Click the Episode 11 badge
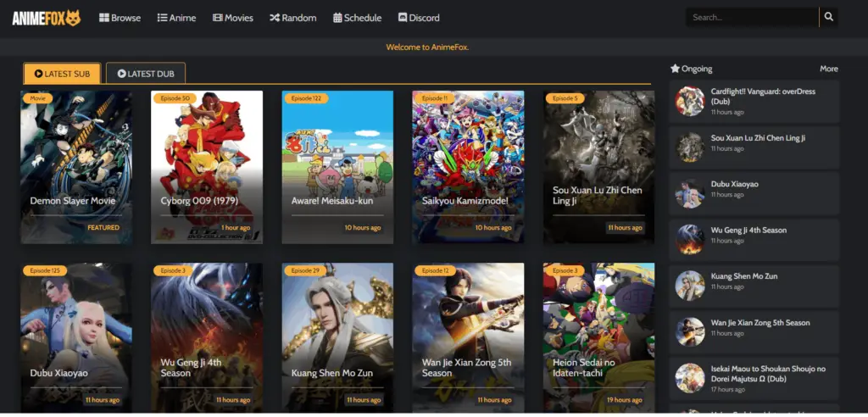The height and width of the screenshot is (417, 868). point(435,98)
